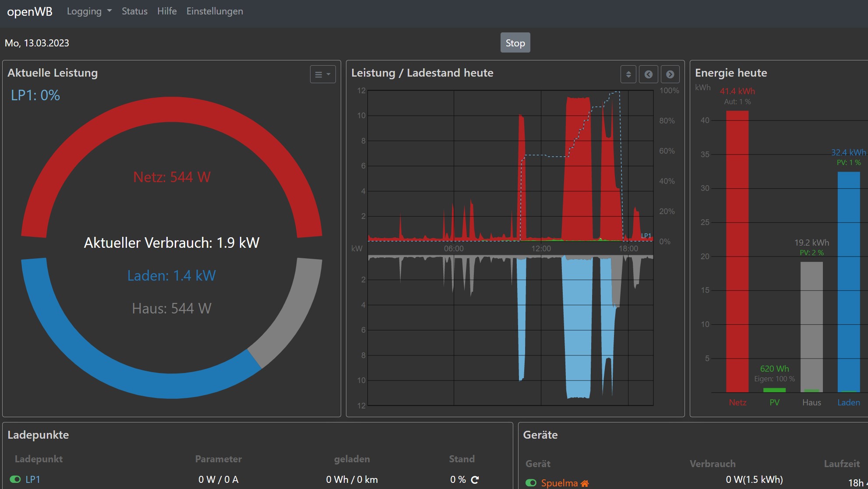Image resolution: width=868 pixels, height=489 pixels.
Task: Go to the next graph time range
Action: pyautogui.click(x=670, y=74)
